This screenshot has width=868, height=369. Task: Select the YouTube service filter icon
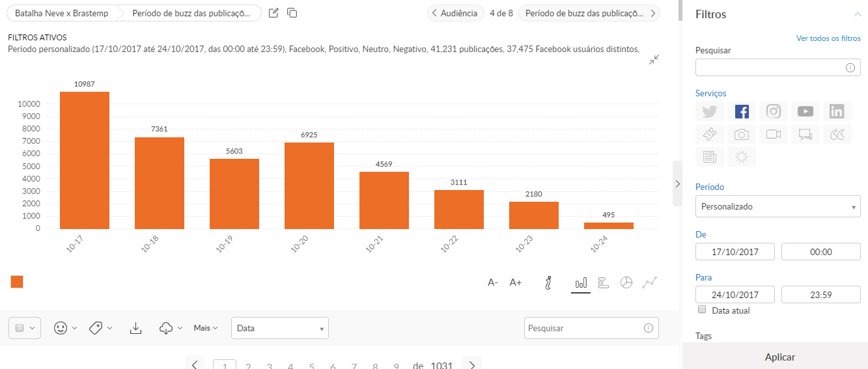pos(805,111)
